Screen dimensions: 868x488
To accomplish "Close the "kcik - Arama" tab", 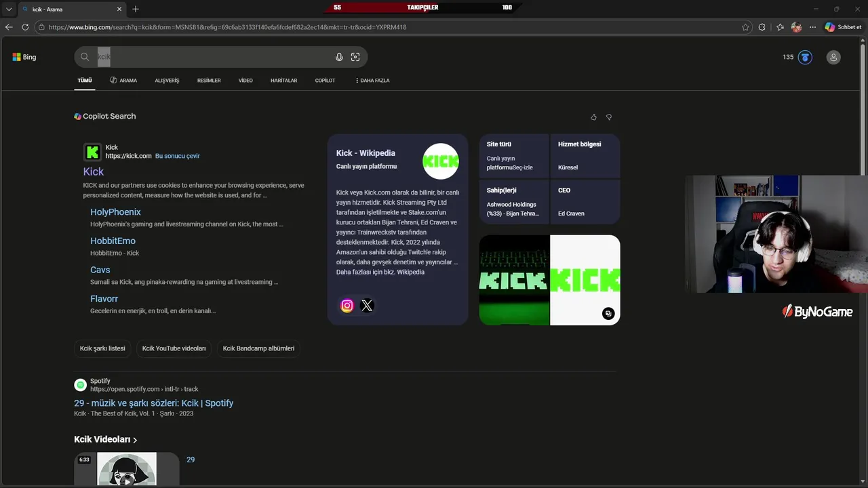I will 120,9.
